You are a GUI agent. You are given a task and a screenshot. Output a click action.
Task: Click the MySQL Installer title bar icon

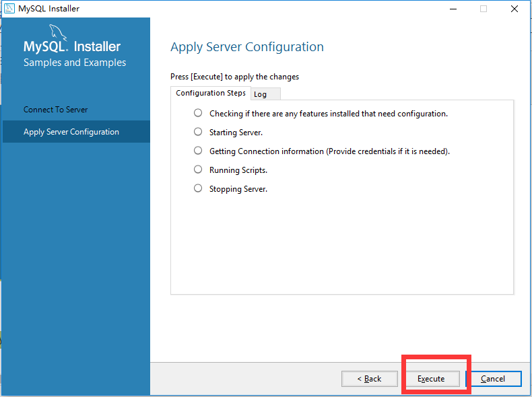(x=9, y=9)
